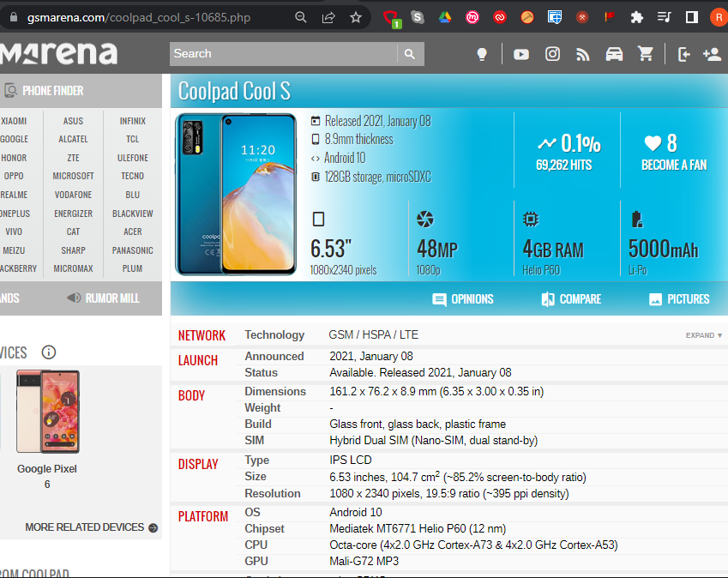Open the Phone Finder magnifier icon
Image resolution: width=728 pixels, height=578 pixels.
10,90
